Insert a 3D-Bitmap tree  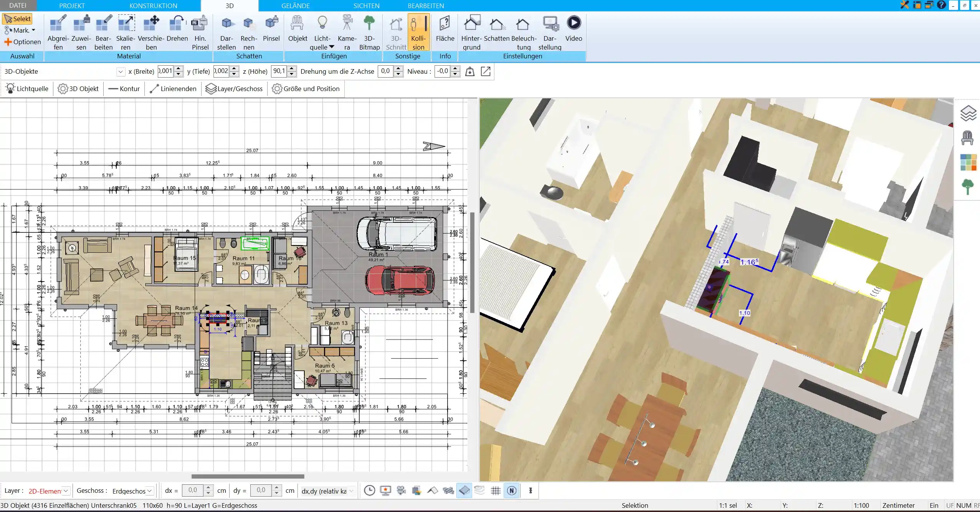(x=369, y=33)
